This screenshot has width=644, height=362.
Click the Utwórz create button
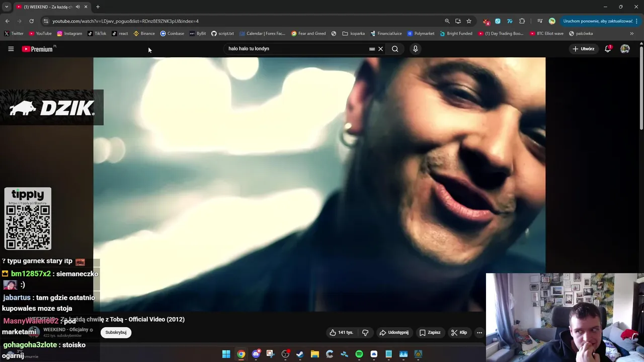[x=584, y=49]
